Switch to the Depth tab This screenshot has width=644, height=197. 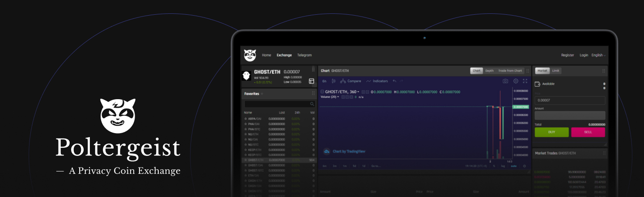click(x=489, y=71)
